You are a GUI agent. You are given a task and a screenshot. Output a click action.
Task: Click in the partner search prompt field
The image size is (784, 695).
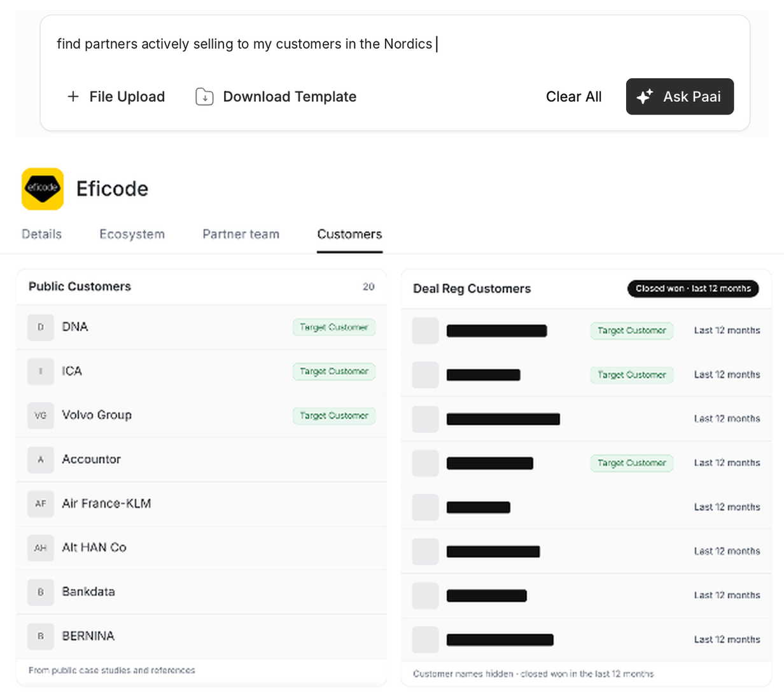pos(395,44)
